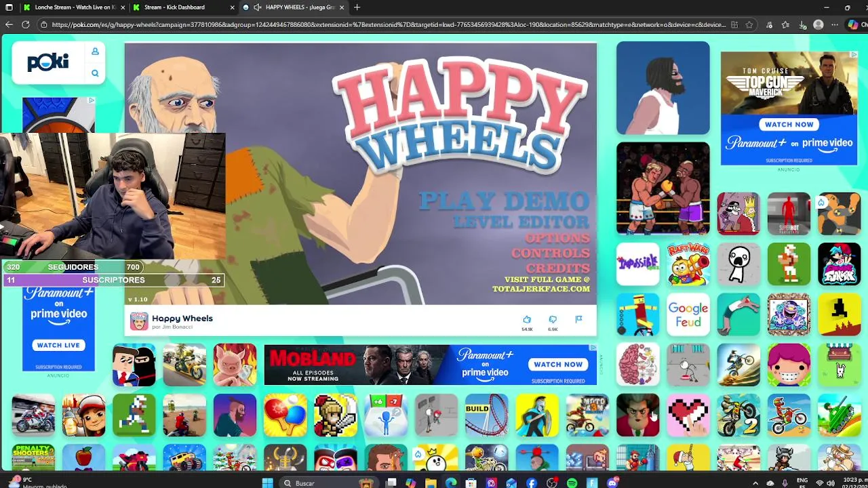Reload the page

25,24
